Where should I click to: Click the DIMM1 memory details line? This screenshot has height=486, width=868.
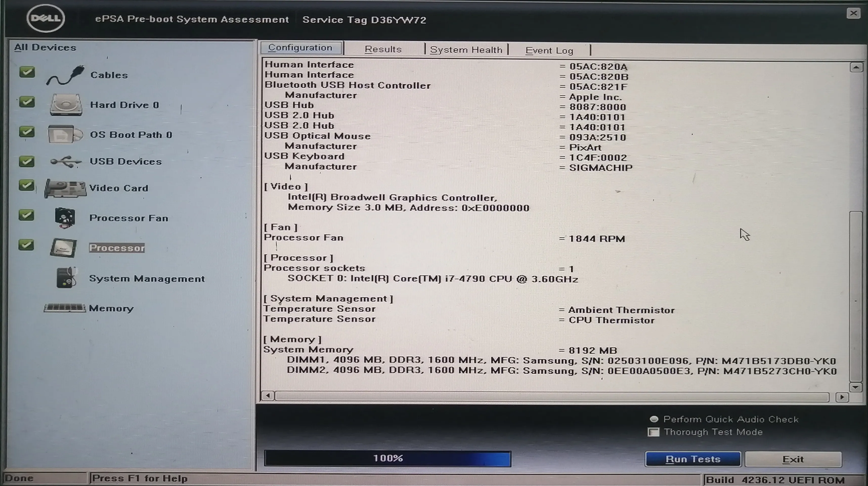(561, 360)
